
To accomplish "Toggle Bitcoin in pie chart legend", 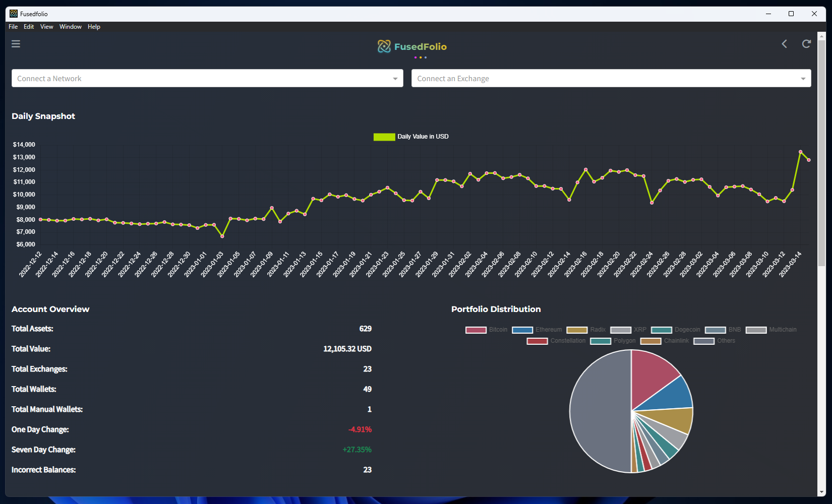I will pyautogui.click(x=487, y=330).
